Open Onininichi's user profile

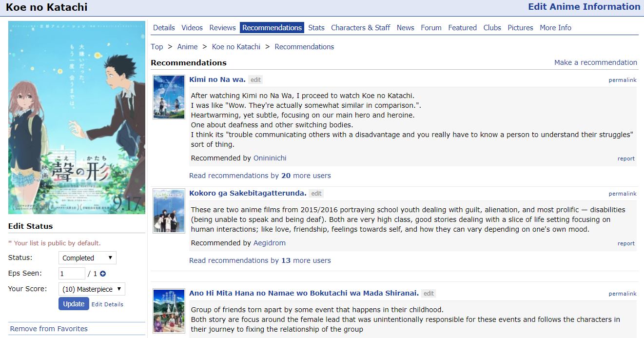tap(270, 158)
